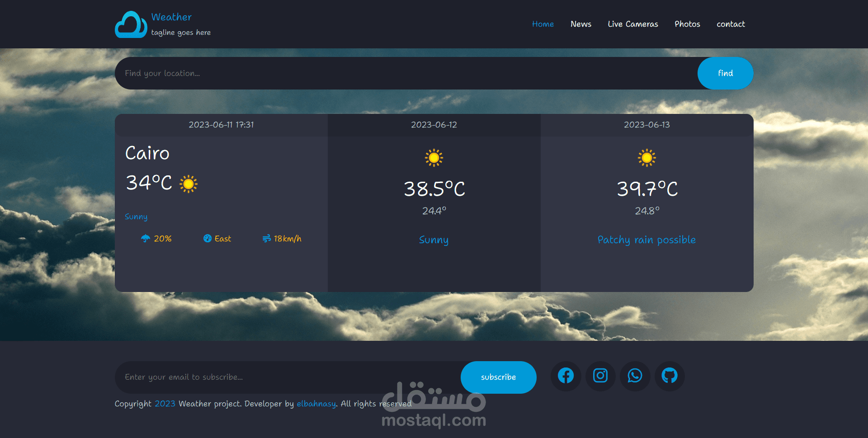Open the Live Cameras page
The image size is (868, 438).
point(633,24)
